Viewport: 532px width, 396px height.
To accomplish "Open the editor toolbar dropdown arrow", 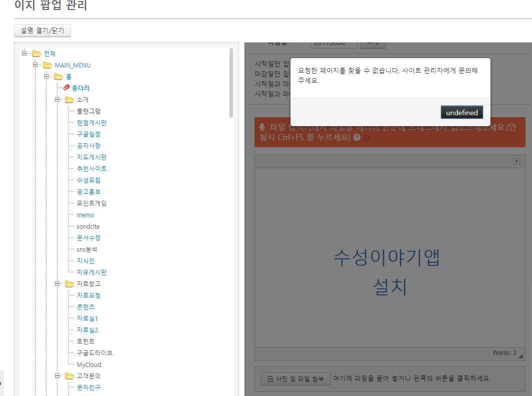I will tap(516, 161).
